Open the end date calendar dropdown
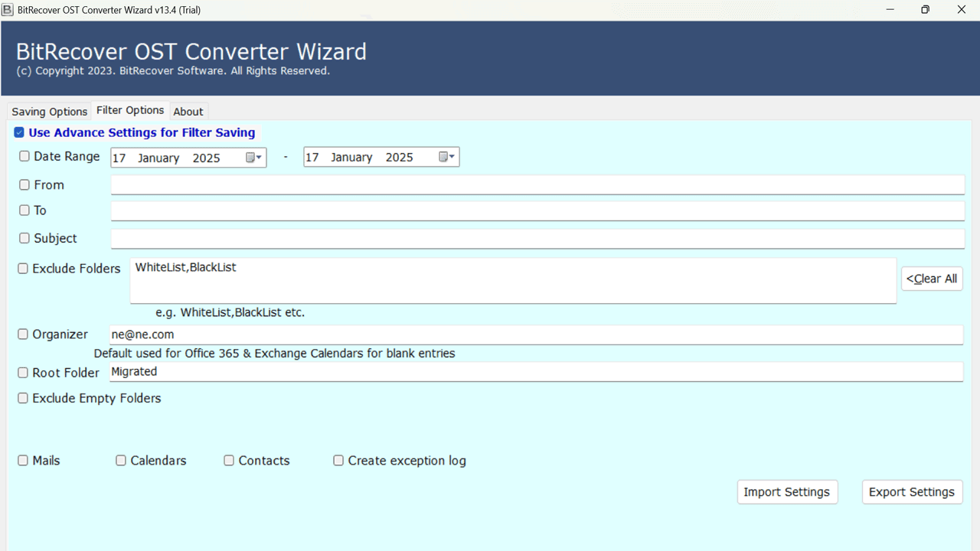Screen dimensions: 980x551 coord(447,158)
